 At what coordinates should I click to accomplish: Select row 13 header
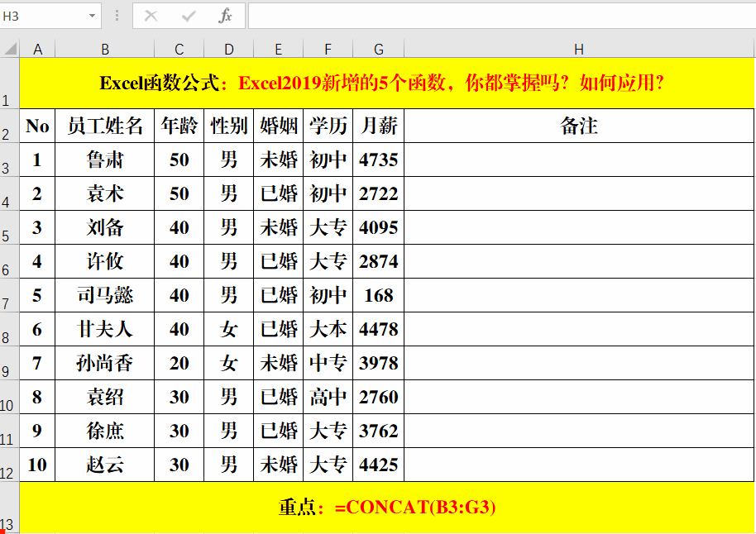(x=10, y=507)
